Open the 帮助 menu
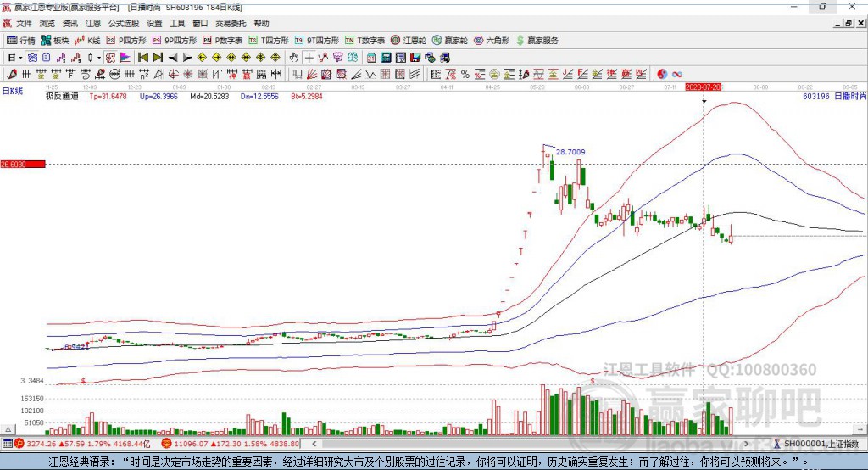This screenshot has width=868, height=470. 261,23
